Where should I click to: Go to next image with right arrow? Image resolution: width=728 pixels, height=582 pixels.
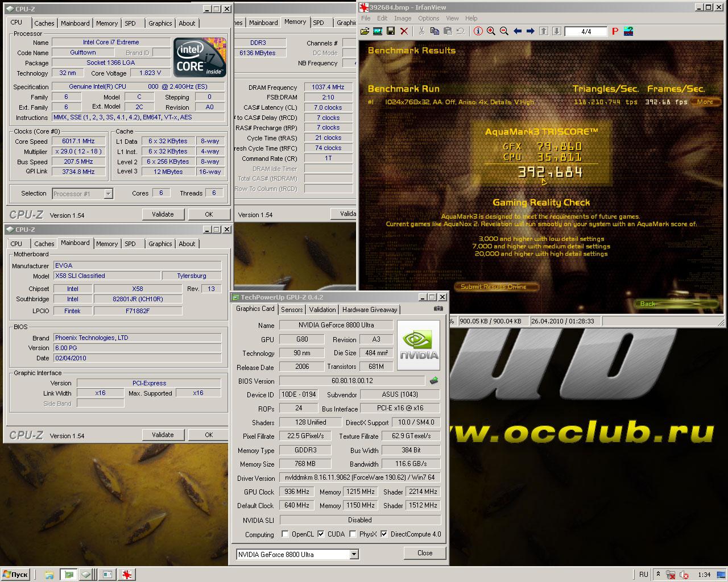(x=530, y=31)
